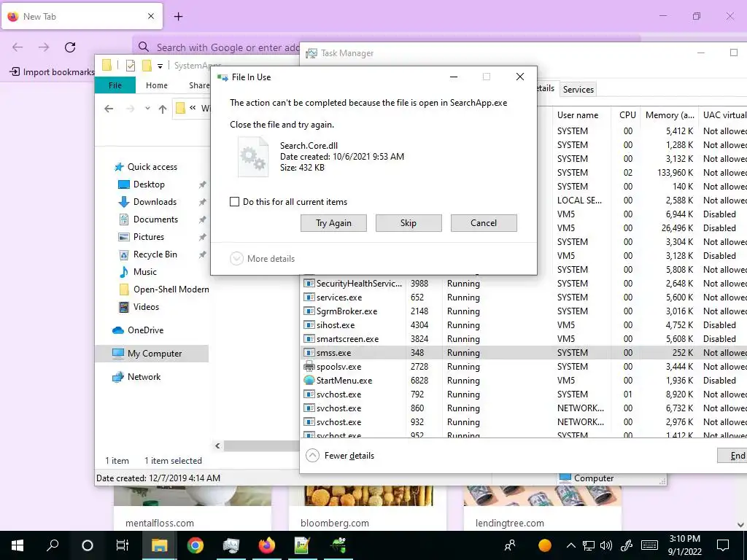Select Network in the navigation pane
The image size is (747, 560).
click(x=144, y=377)
